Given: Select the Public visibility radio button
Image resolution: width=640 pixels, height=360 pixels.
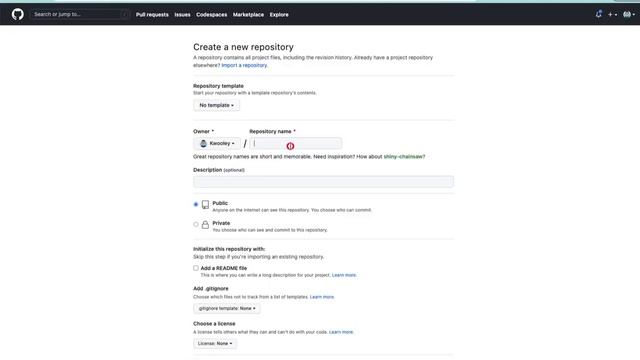Looking at the screenshot, I should (x=196, y=204).
